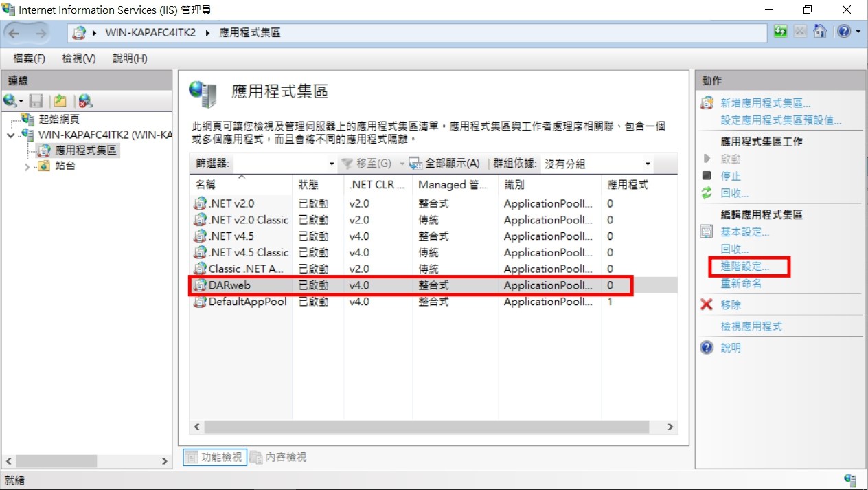Collapse the WIN-KAPAFC4ITK2 server node

point(10,135)
